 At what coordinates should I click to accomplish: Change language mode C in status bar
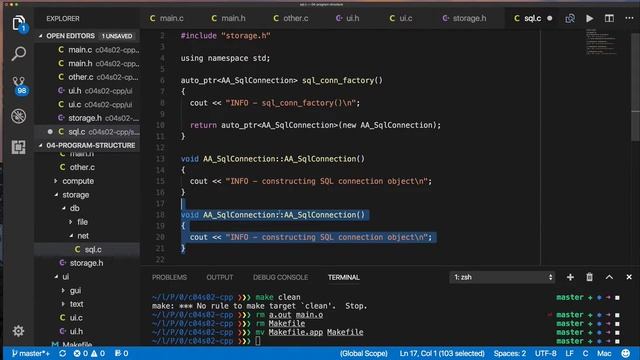(585, 353)
